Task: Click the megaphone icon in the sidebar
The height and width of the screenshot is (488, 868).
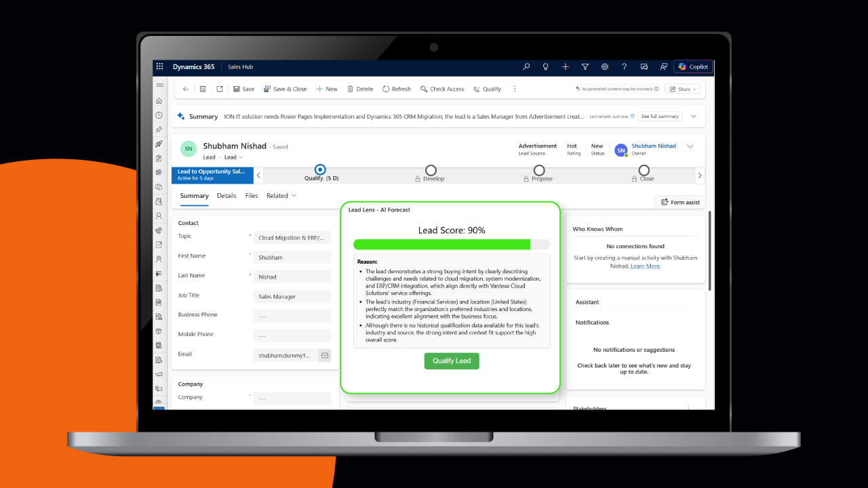Action: [x=159, y=374]
